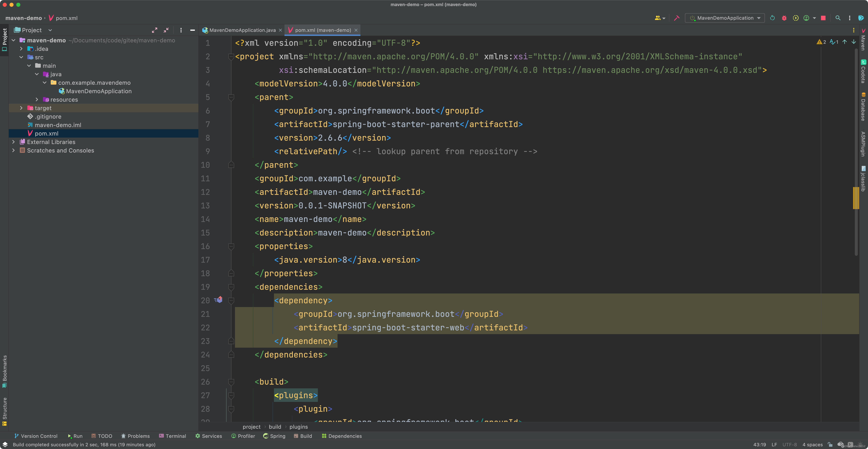Expand the External Libraries node

pyautogui.click(x=14, y=142)
